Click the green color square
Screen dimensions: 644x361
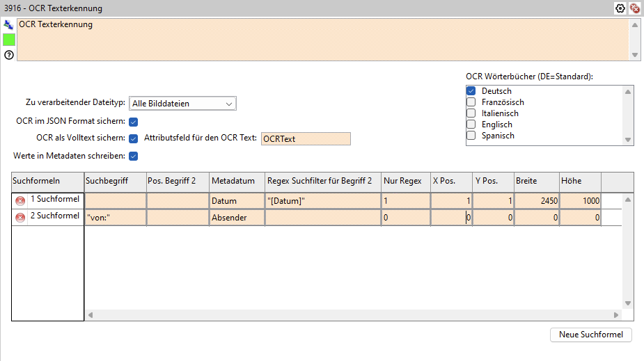(x=8, y=40)
